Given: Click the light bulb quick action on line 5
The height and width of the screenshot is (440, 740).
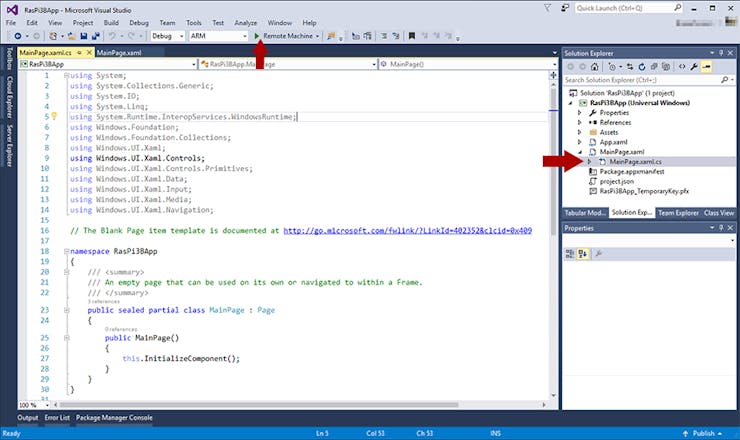Looking at the screenshot, I should pos(54,116).
